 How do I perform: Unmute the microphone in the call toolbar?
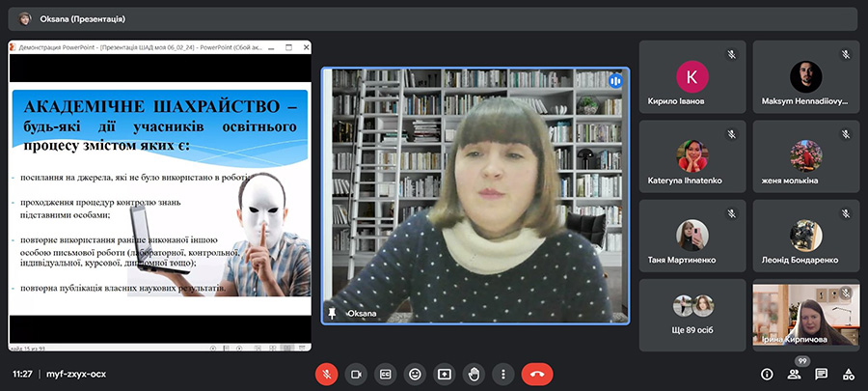[327, 375]
